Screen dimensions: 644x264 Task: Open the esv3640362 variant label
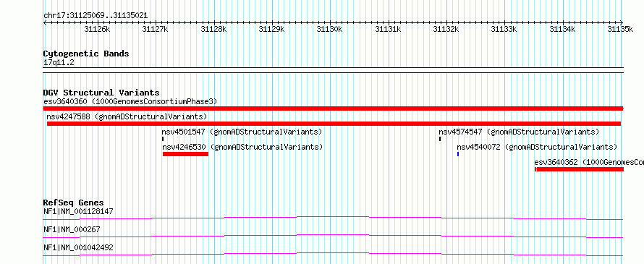click(x=589, y=162)
